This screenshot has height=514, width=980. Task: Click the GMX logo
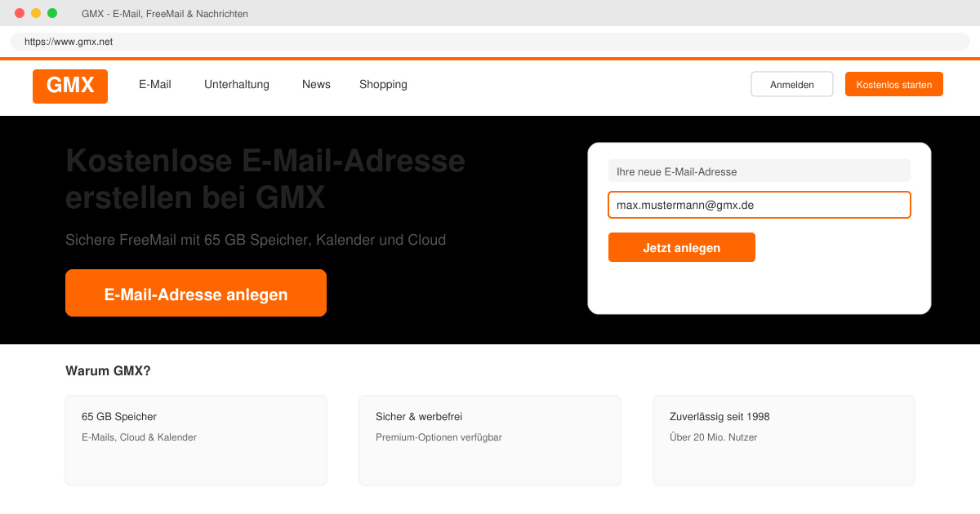click(70, 86)
